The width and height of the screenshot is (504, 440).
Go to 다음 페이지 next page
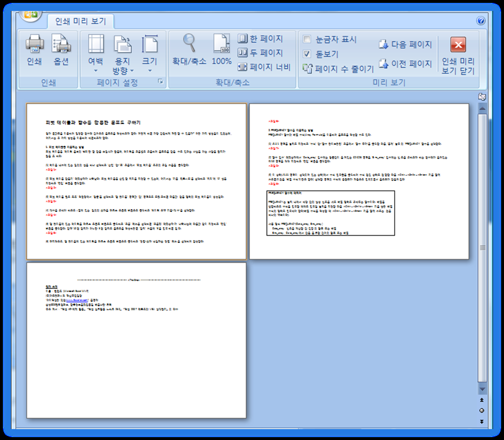coord(405,44)
